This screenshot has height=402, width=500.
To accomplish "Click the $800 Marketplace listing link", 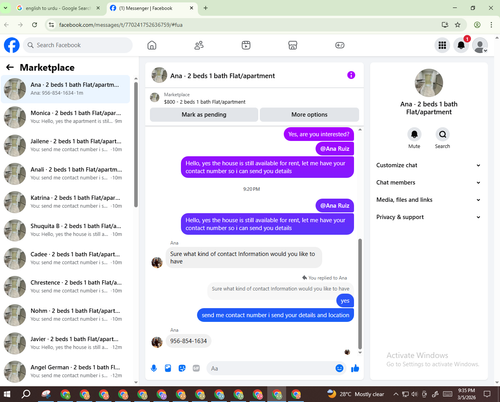I will [204, 102].
